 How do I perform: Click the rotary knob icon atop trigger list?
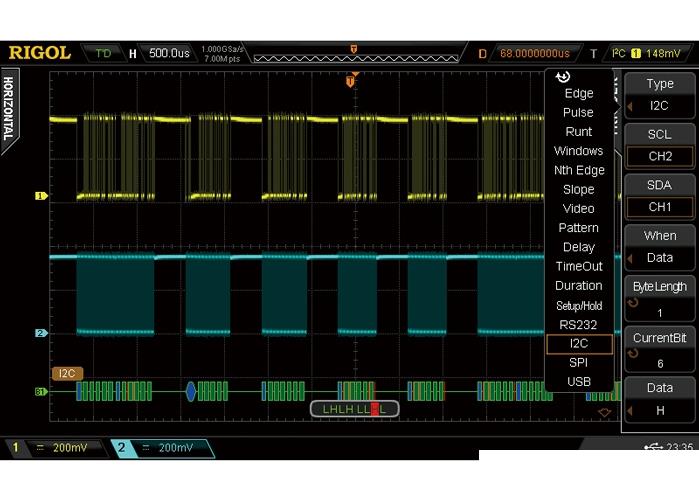click(x=563, y=77)
